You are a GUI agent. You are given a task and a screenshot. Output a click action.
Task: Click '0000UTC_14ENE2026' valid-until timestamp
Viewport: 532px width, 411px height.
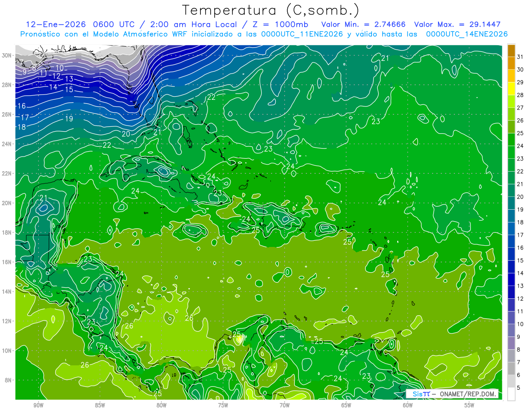pos(467,34)
